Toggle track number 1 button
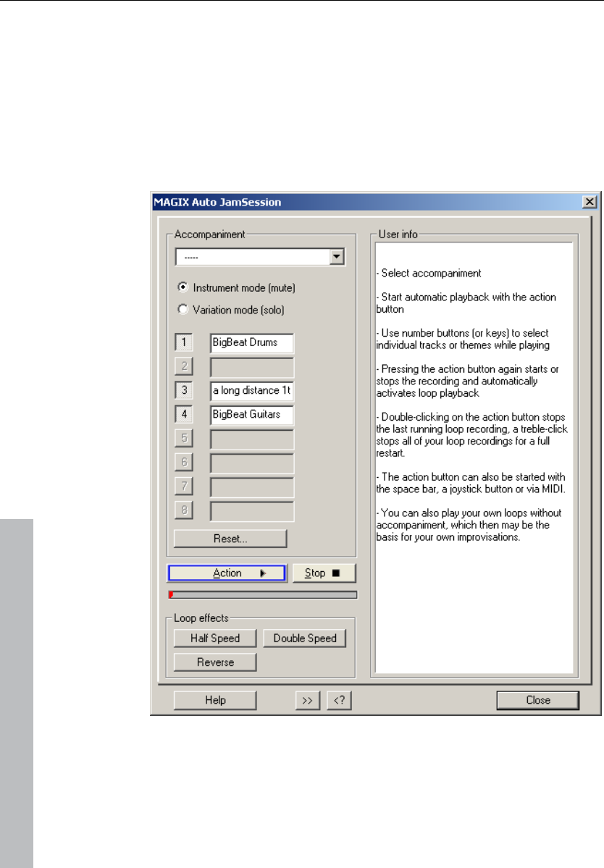Viewport: 604px width, 868px height. (x=184, y=342)
